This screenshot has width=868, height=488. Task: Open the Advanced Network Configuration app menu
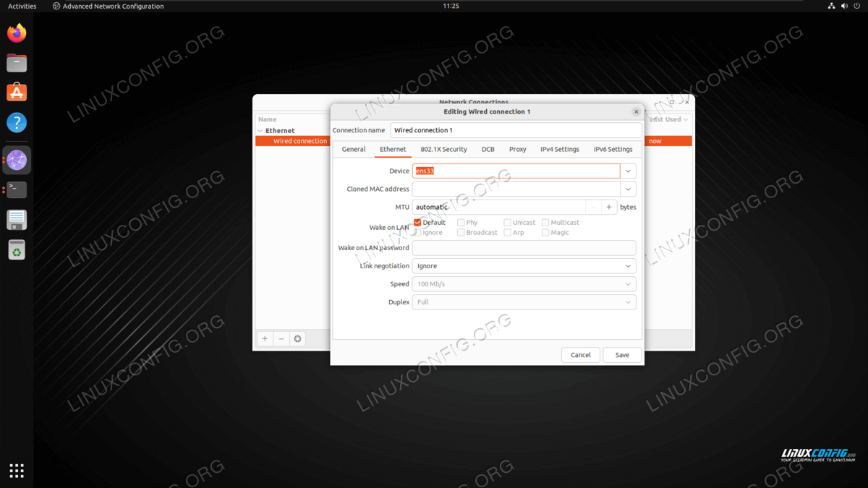click(x=109, y=6)
